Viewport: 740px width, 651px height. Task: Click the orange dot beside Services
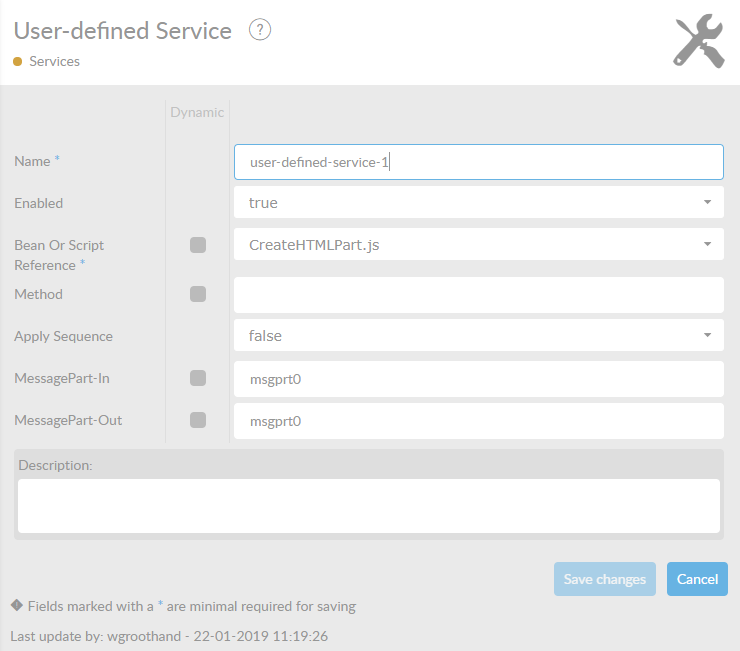[x=18, y=61]
